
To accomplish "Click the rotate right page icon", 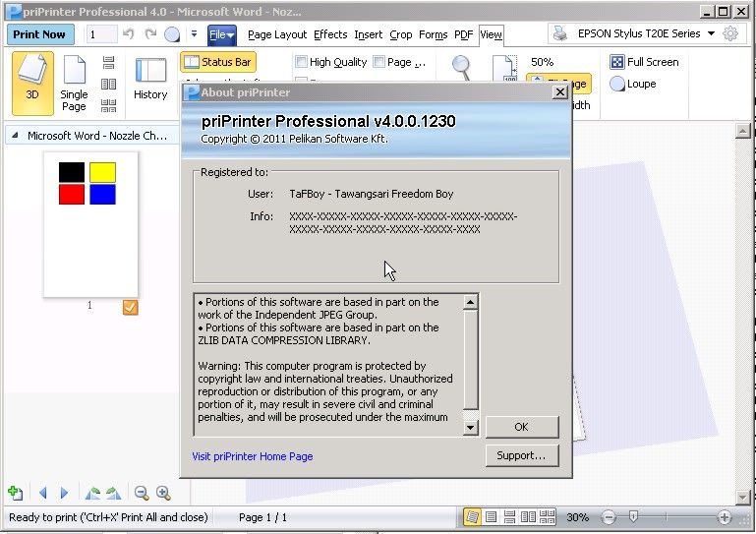I will click(x=113, y=493).
